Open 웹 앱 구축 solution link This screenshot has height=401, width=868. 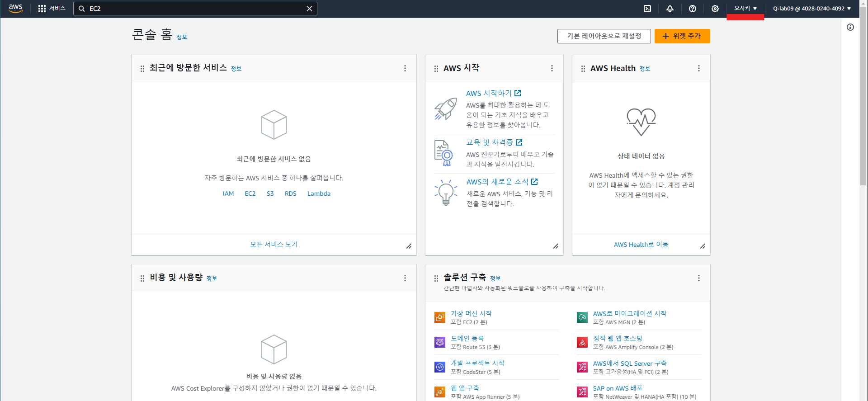click(x=465, y=388)
